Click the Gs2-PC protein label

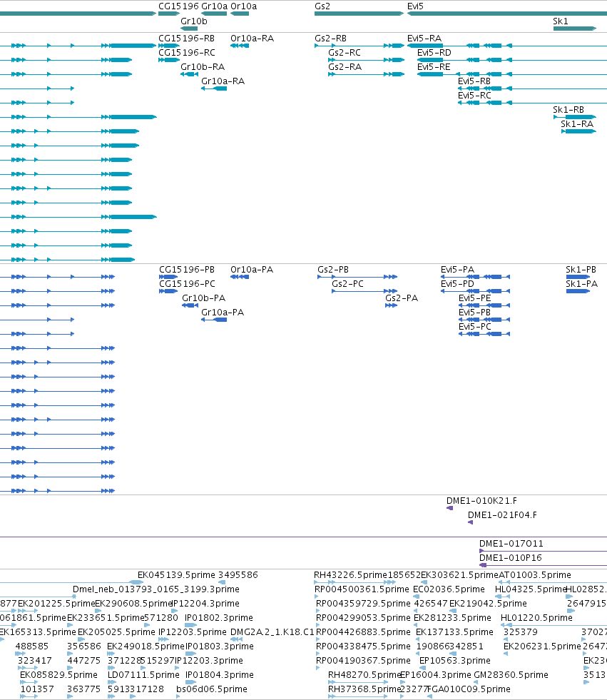pyautogui.click(x=347, y=284)
